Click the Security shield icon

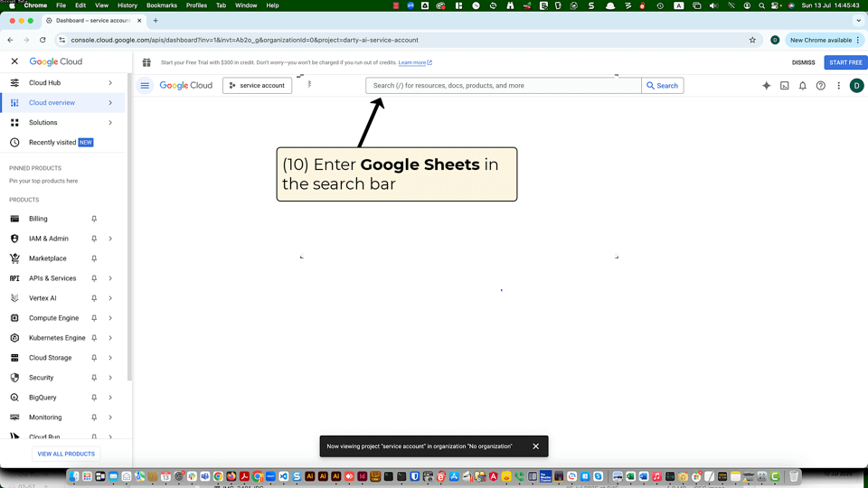coord(15,378)
